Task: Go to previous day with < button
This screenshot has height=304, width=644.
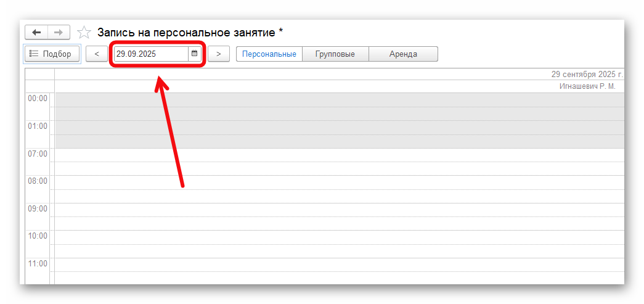Action: 96,54
